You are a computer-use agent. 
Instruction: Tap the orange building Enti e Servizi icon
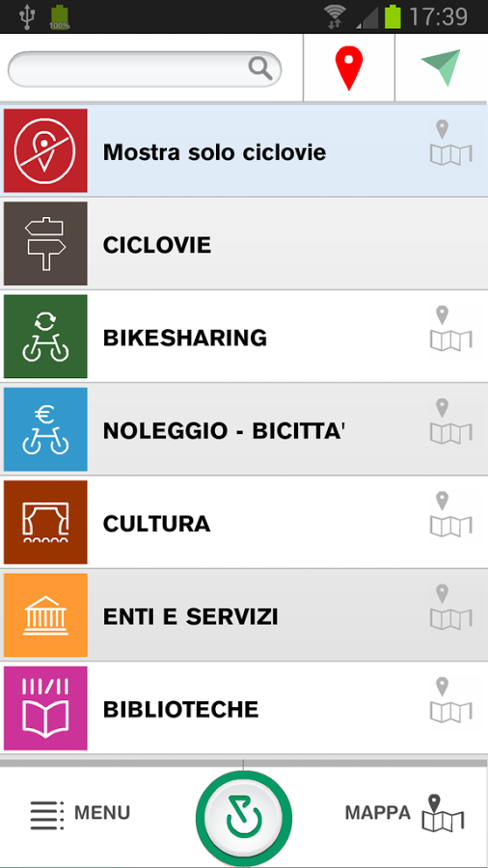[45, 615]
